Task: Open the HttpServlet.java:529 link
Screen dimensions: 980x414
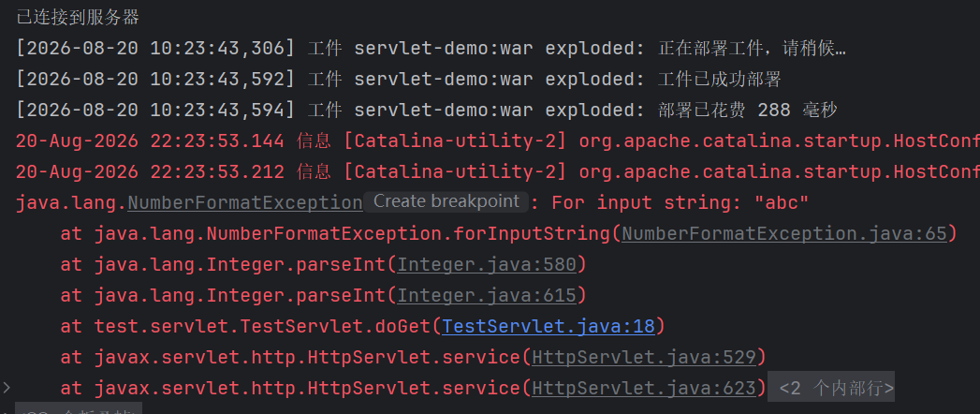Action: (644, 358)
